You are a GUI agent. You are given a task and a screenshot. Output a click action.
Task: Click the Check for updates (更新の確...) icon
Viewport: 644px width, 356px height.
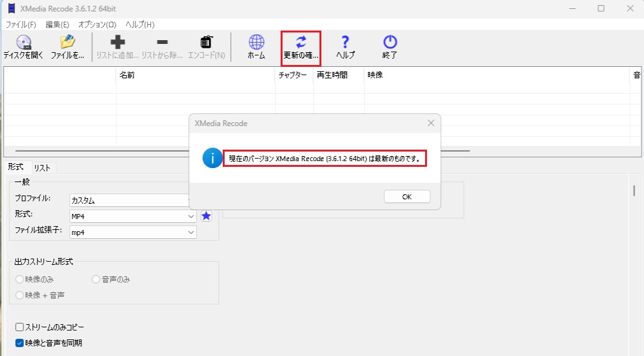point(301,42)
